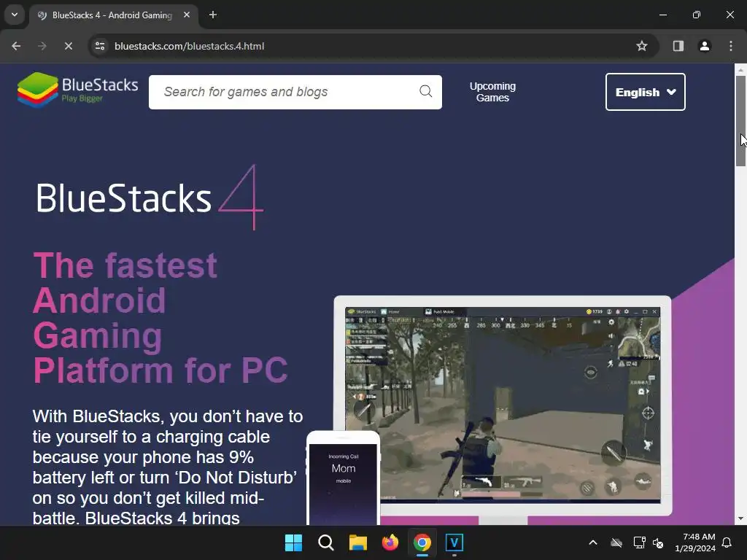The height and width of the screenshot is (560, 747).
Task: Click the cloud sync icon in the tray
Action: click(x=616, y=542)
